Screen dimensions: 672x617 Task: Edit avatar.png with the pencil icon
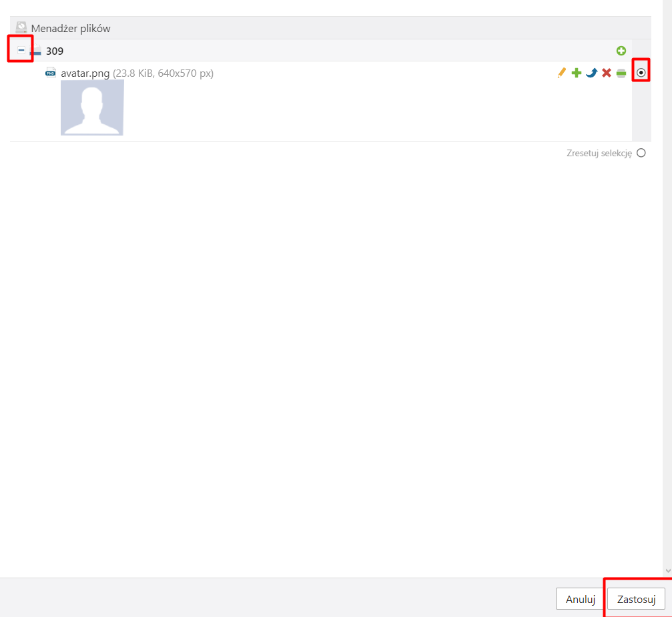(x=561, y=73)
